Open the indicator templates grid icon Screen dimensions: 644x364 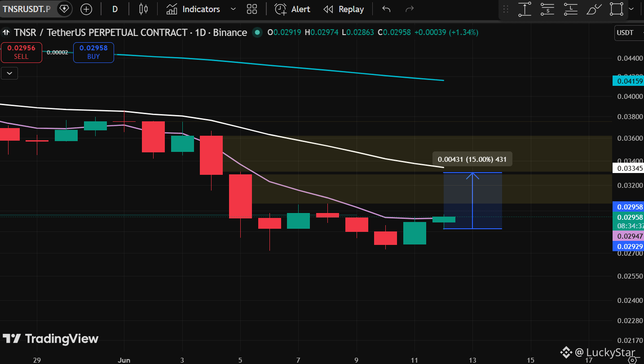252,9
